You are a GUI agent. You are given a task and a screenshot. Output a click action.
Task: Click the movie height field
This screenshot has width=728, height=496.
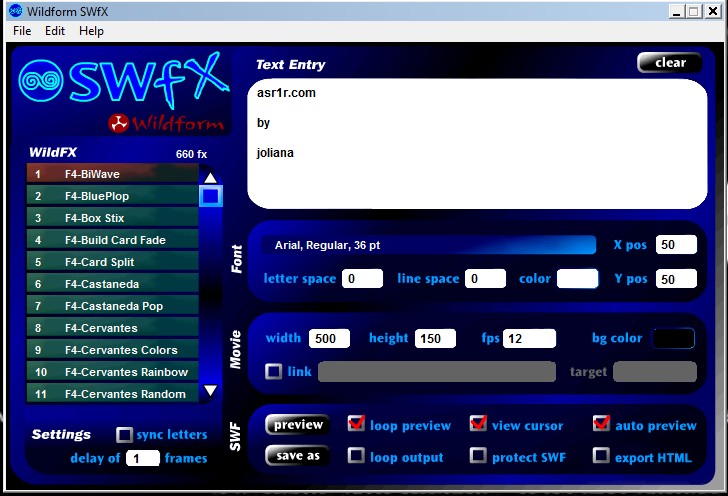[436, 338]
